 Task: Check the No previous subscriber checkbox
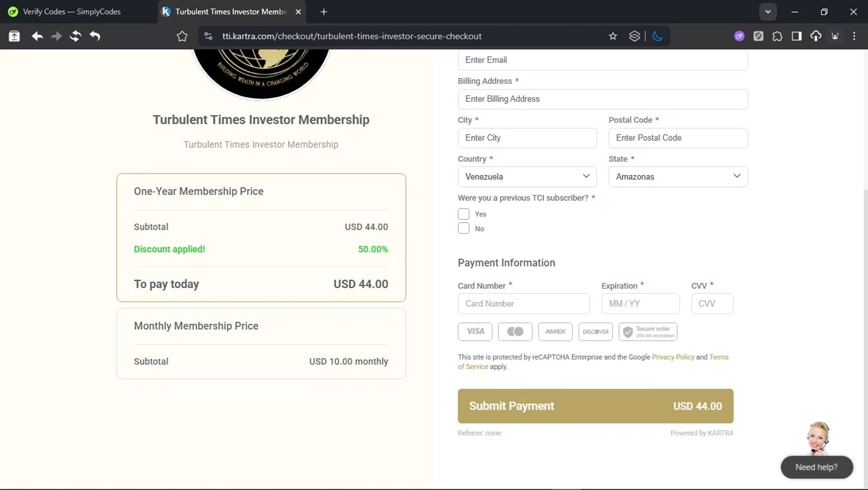464,229
